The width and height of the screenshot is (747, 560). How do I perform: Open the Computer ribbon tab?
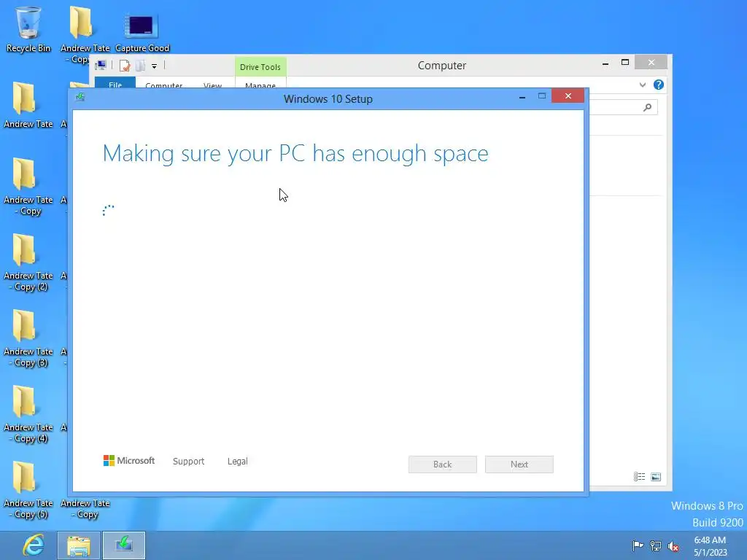(164, 85)
